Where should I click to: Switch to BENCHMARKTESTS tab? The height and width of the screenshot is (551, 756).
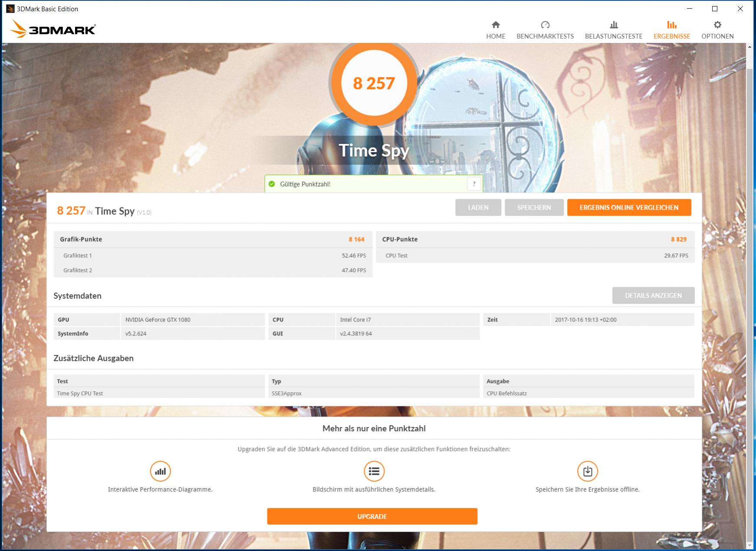tap(545, 30)
